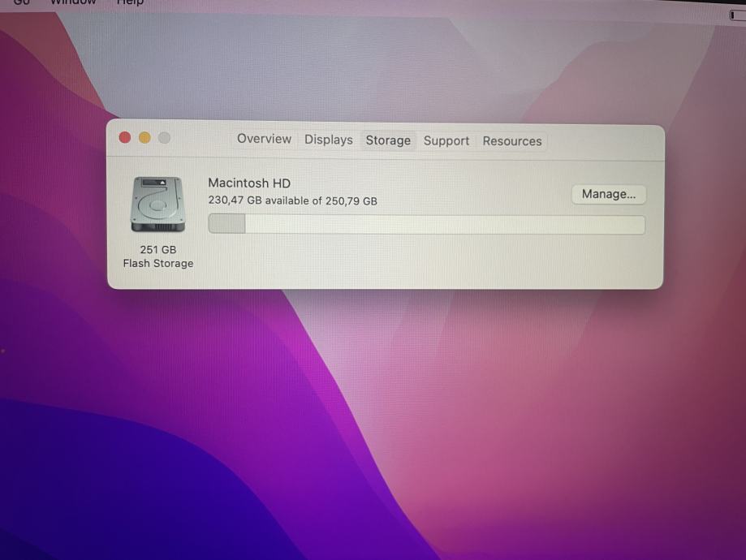746x560 pixels.
Task: Switch to the Resources tab
Action: pyautogui.click(x=512, y=141)
